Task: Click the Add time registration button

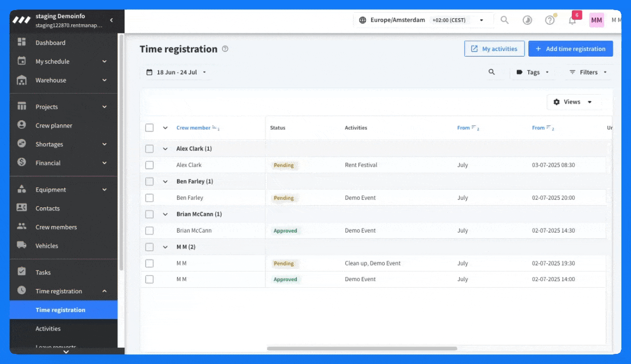Action: (570, 49)
